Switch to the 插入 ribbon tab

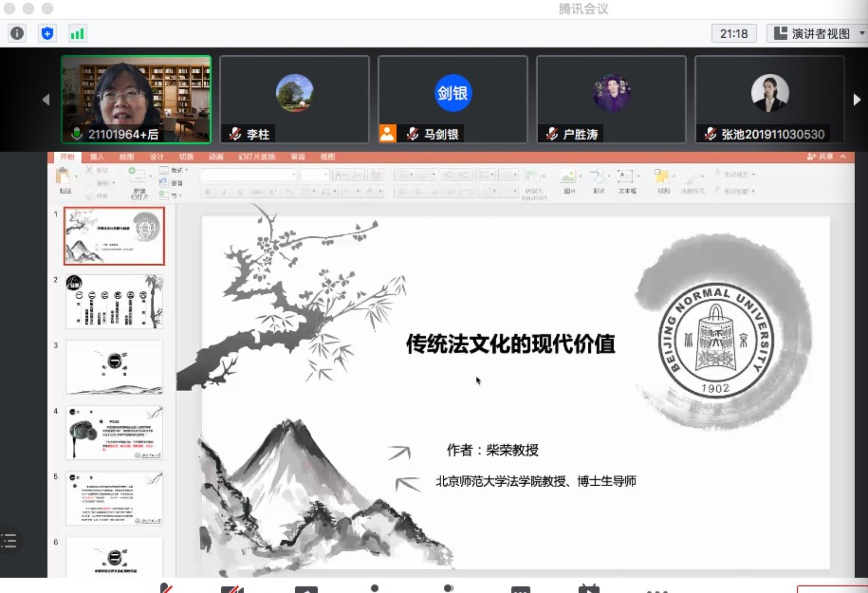(x=98, y=157)
